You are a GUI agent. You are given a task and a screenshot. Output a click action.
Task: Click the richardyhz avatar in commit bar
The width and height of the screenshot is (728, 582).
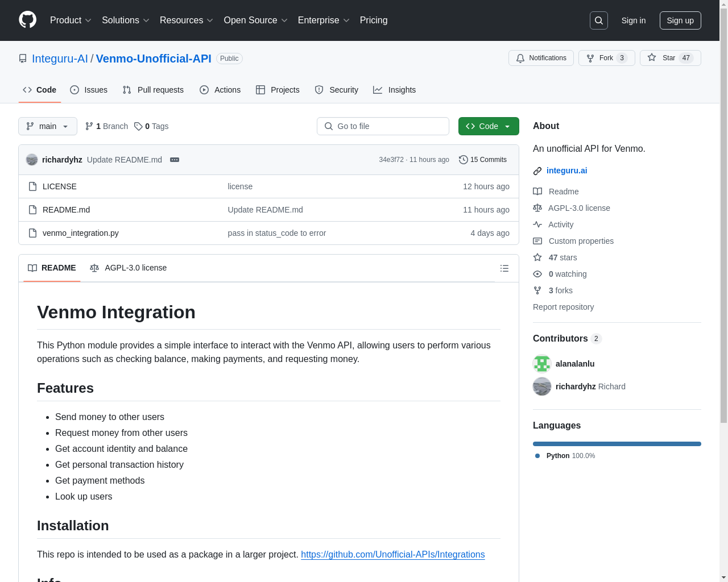click(x=32, y=160)
